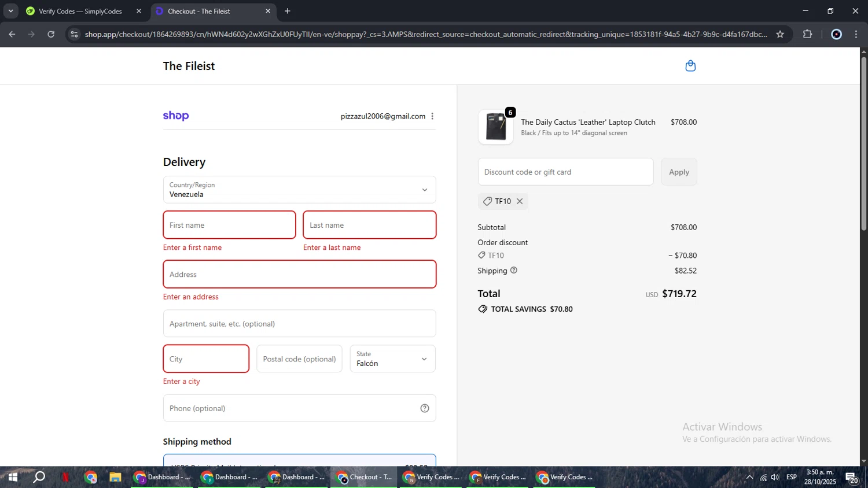Click the Apply discount button
This screenshot has height=488, width=868.
click(x=679, y=172)
